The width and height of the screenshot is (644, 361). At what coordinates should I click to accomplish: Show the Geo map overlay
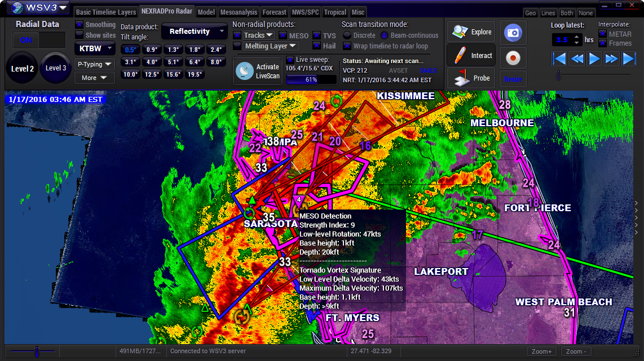[x=531, y=13]
